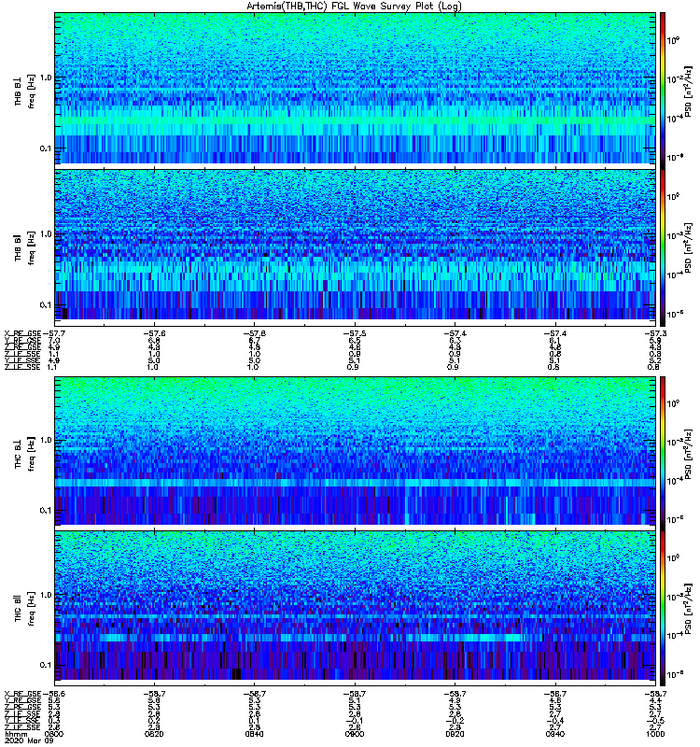
Task: Click the 1.0 tick label on THB B⊥ panel
Action: pos(46,78)
